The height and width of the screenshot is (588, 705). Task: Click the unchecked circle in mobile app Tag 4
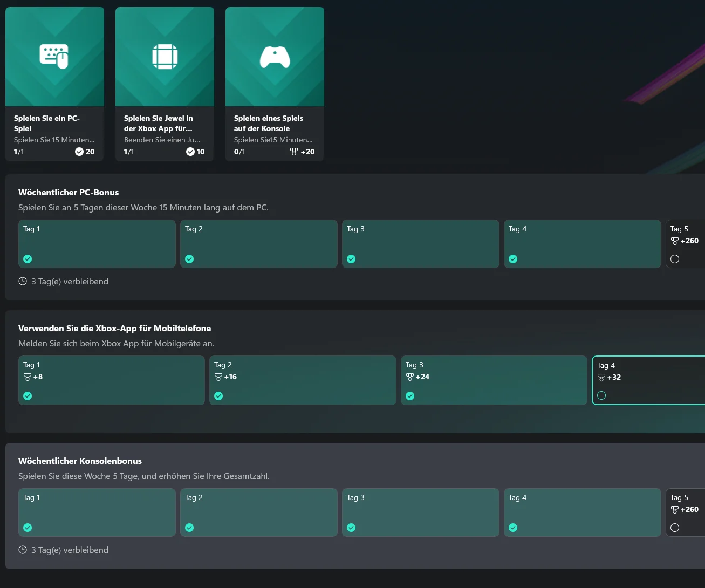pos(601,395)
